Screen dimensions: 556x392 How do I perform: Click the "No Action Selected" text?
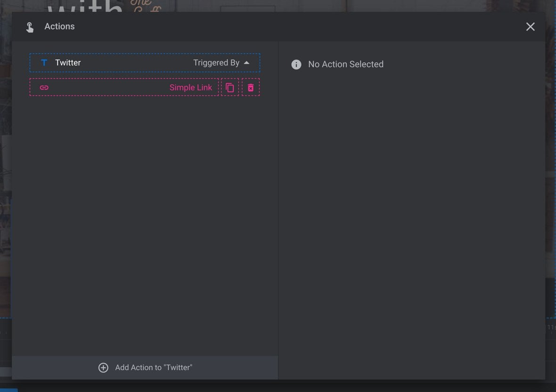346,64
